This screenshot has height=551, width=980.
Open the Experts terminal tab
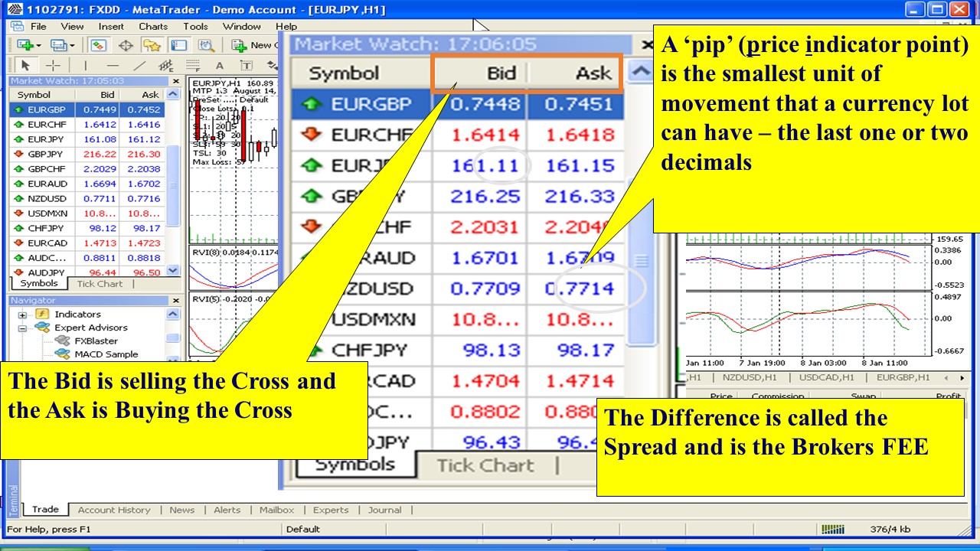coord(331,510)
